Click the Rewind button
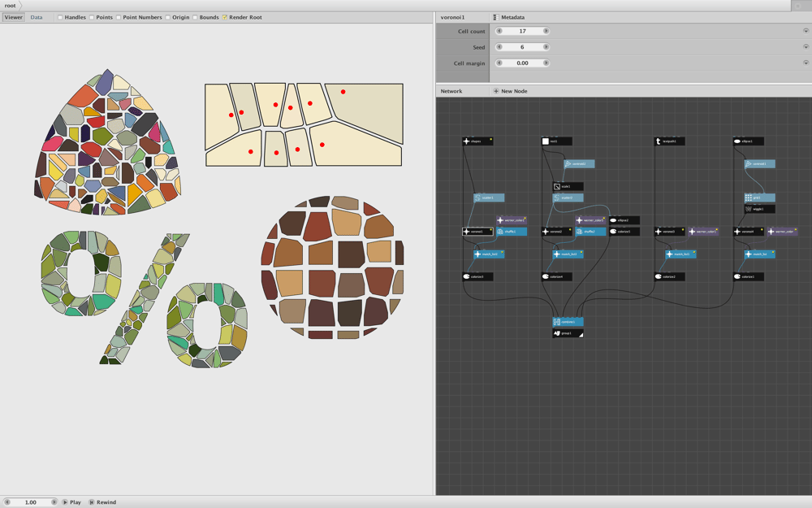 point(102,502)
